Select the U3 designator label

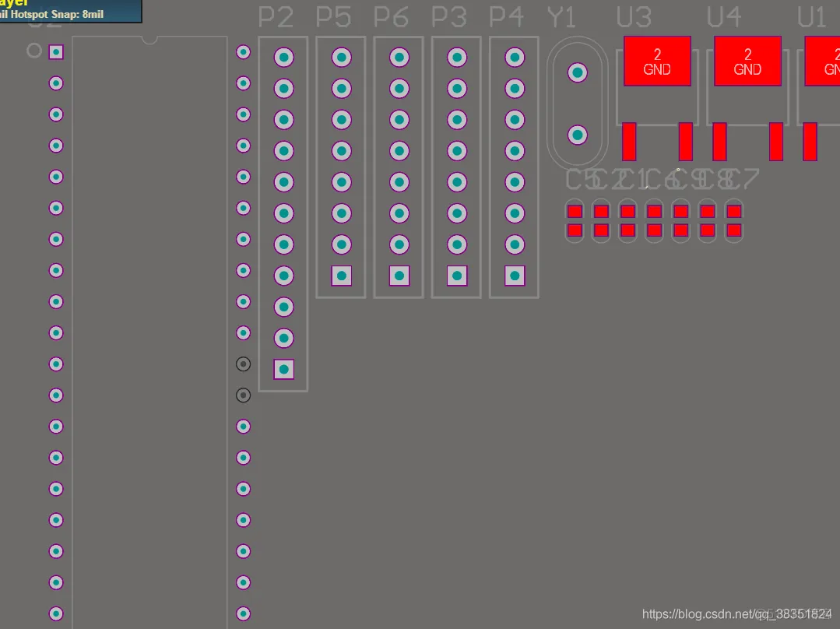(634, 17)
